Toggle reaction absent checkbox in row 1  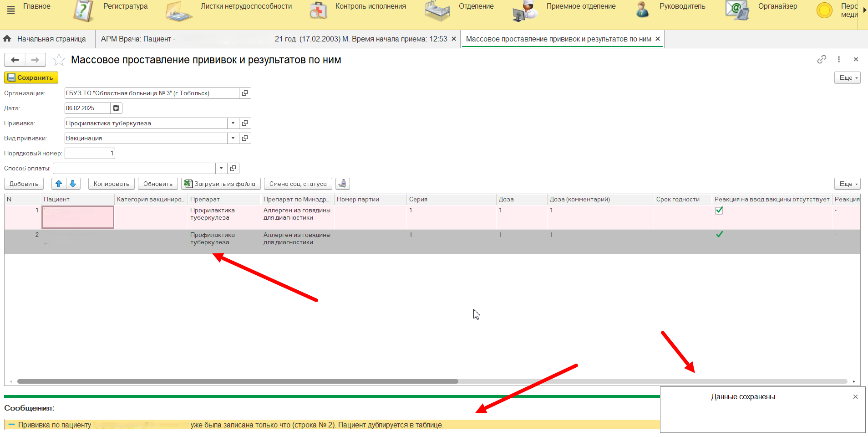[719, 211]
